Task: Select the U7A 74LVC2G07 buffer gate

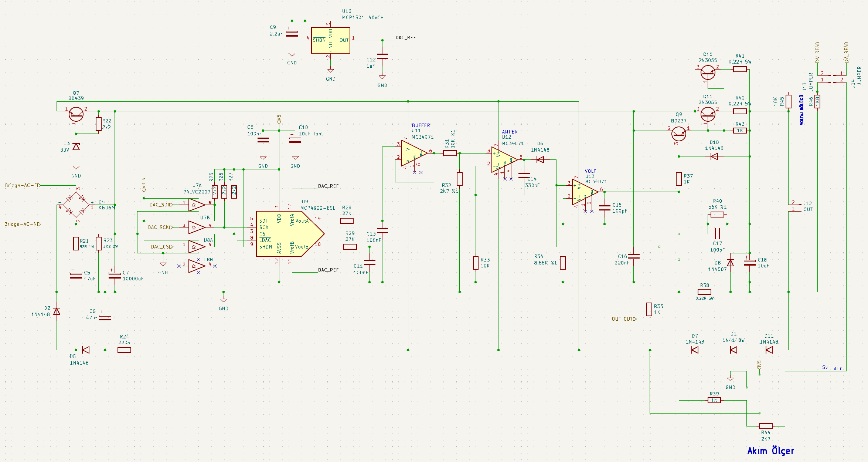Action: 197,205
